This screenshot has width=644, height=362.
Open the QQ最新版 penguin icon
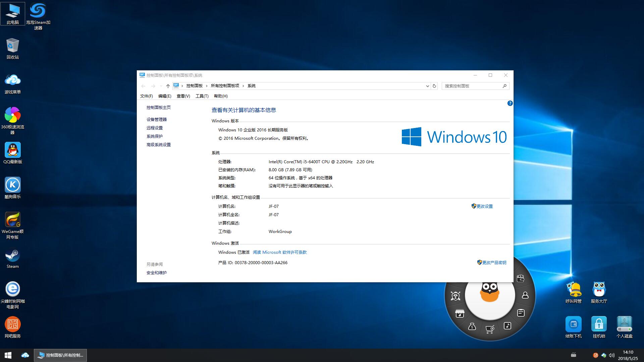pos(13,153)
